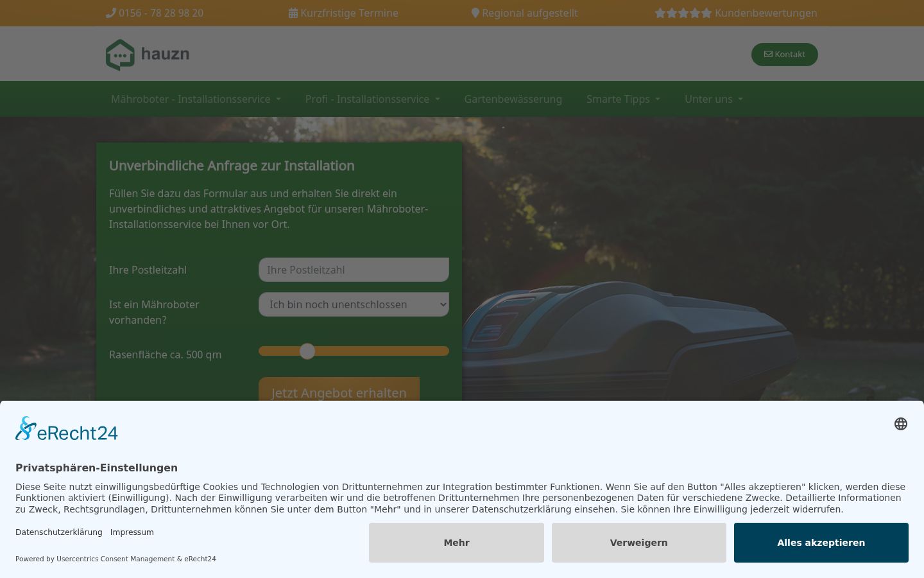Expand the Mähroboter - Installationsservice menu
Screen dimensions: 924x578
(x=196, y=99)
